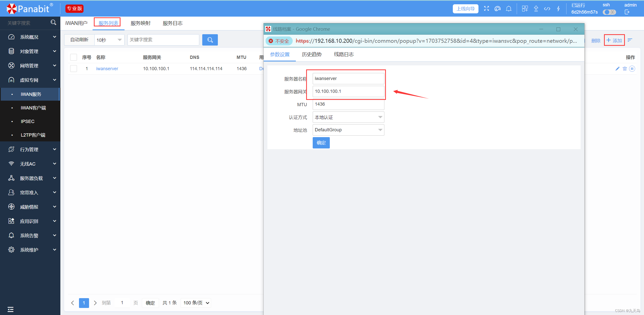Screen dimensions: 644x315
Task: Click the 服务器网关 input field
Action: (x=348, y=91)
